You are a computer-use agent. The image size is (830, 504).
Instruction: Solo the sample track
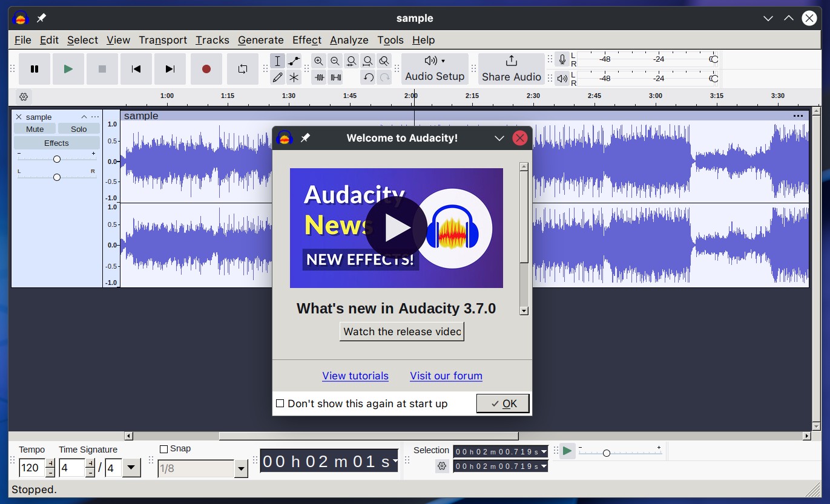tap(79, 129)
